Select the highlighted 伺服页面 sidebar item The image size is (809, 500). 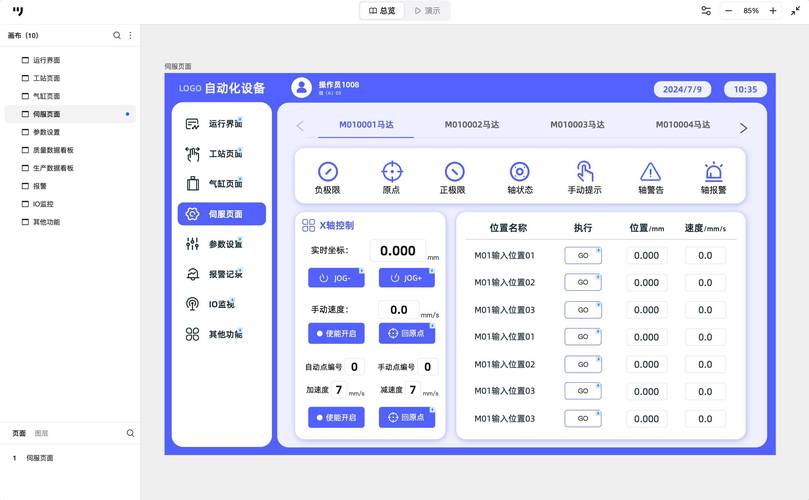(x=221, y=214)
